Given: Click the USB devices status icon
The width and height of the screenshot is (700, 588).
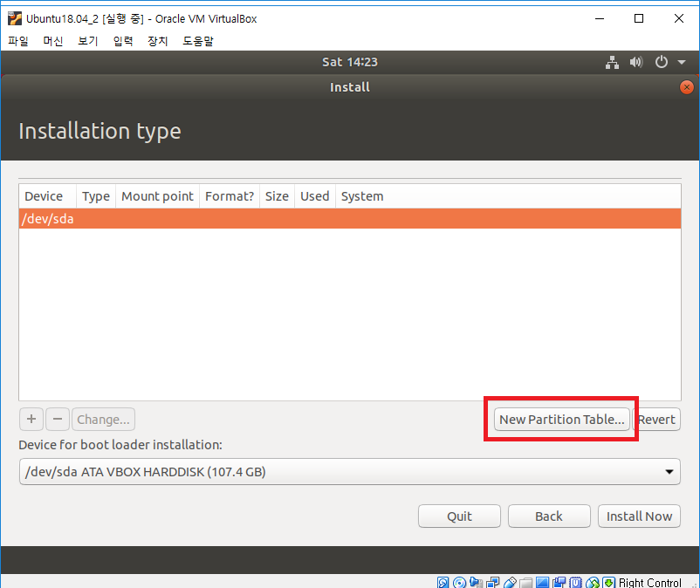Looking at the screenshot, I should (x=510, y=582).
